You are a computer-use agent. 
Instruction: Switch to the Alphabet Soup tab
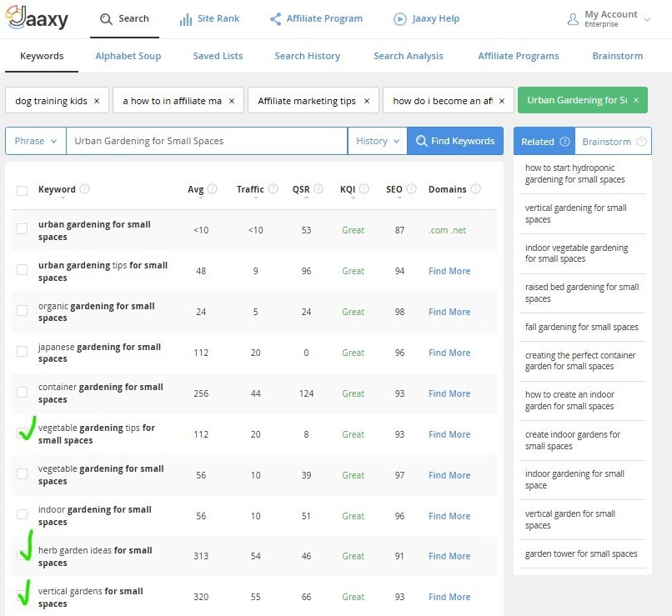(128, 56)
